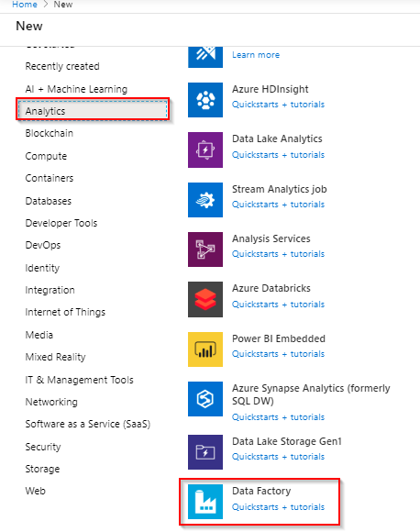Image resolution: width=420 pixels, height=532 pixels.
Task: Open the Azure HDInsight icon tile
Action: point(205,100)
